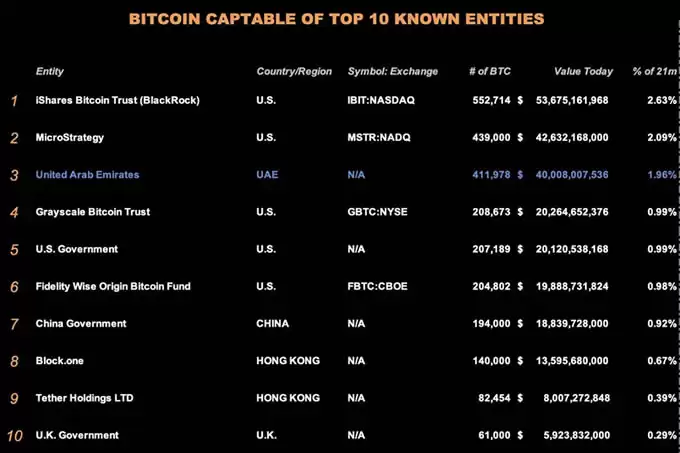Select the Country/Region column header
Screen dimensions: 680x453
coord(294,72)
